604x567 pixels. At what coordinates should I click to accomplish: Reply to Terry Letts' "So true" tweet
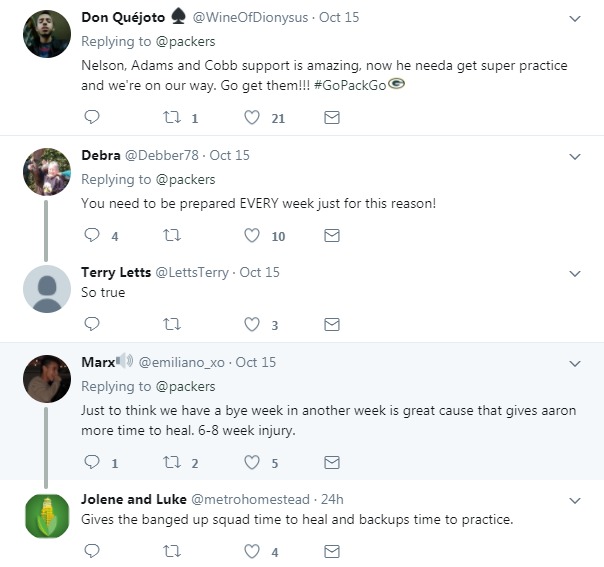[92, 324]
